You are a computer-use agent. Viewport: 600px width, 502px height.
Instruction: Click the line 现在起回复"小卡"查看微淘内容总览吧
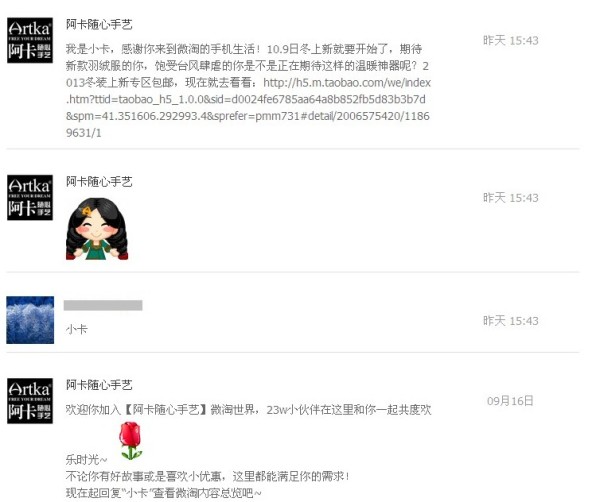[164, 493]
